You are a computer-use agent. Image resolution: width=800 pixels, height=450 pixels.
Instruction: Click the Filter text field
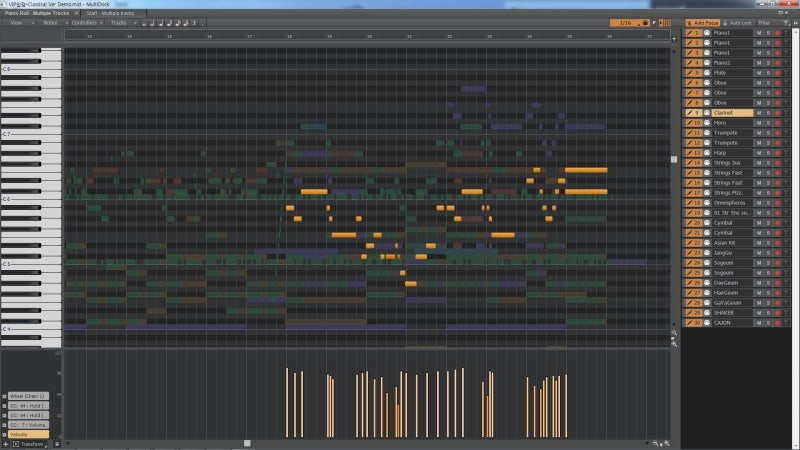pos(768,23)
